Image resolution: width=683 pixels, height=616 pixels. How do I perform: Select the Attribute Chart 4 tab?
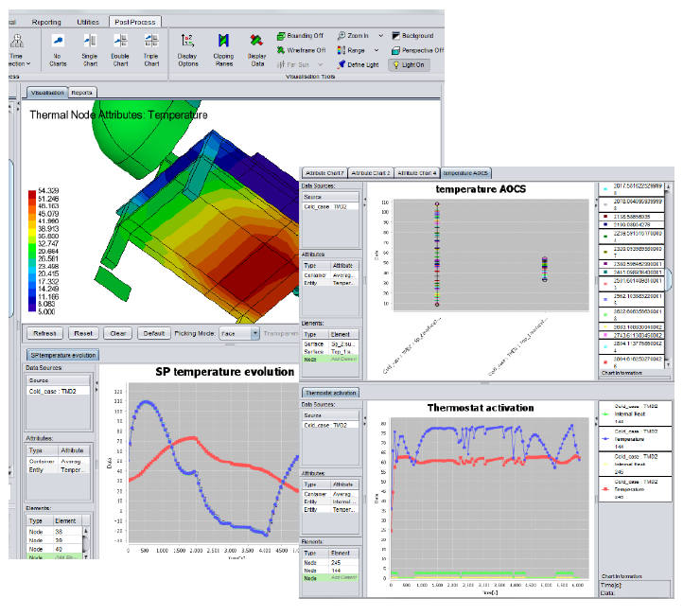(x=417, y=173)
